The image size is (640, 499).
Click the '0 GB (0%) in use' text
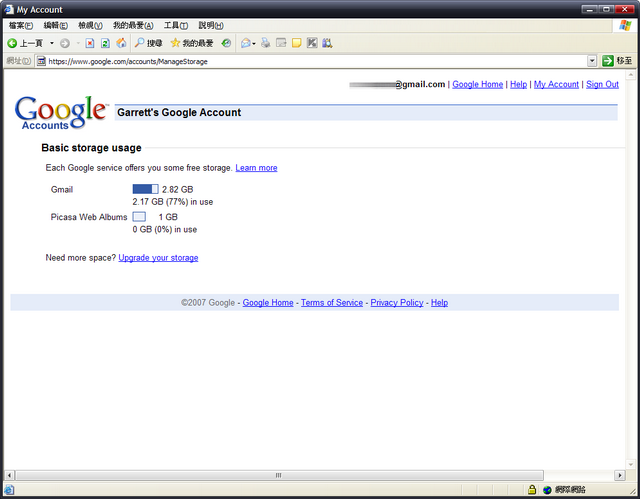point(164,229)
